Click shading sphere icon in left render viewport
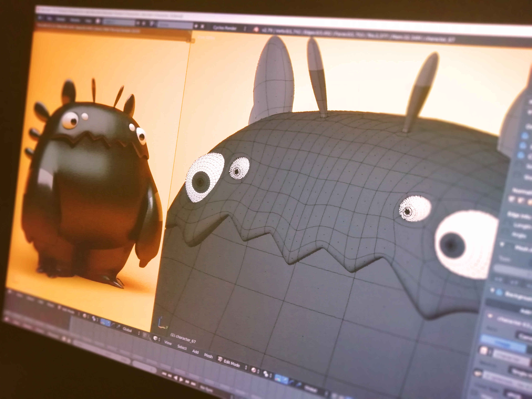Viewport: 532px width, 399px height. tap(84, 316)
